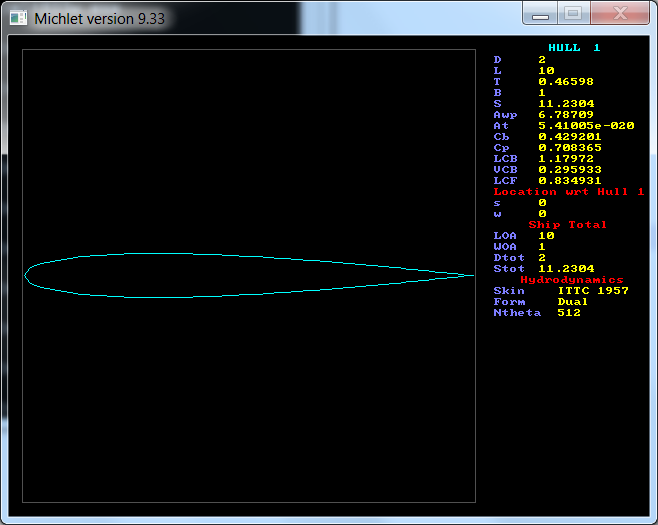658x525 pixels.
Task: Click the Awp value 6.78709
Action: pyautogui.click(x=566, y=114)
